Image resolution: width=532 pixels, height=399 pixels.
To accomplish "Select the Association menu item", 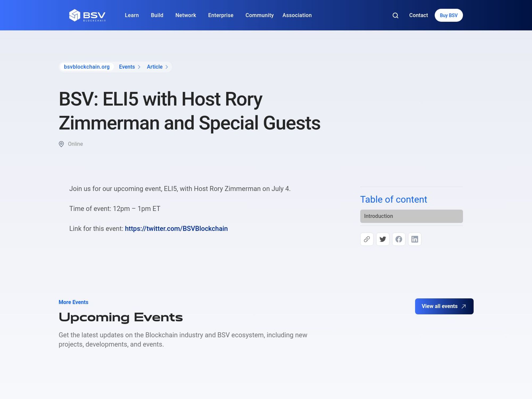I will pyautogui.click(x=297, y=15).
